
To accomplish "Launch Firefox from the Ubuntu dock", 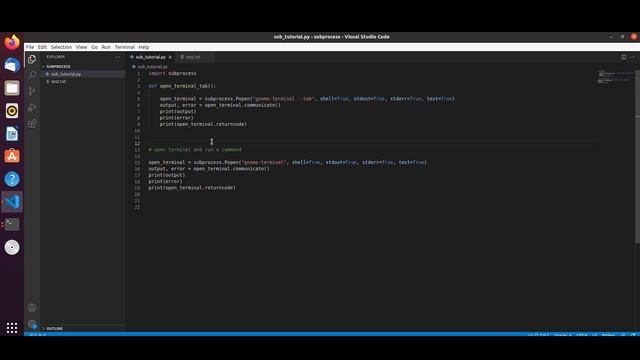I will [x=12, y=42].
